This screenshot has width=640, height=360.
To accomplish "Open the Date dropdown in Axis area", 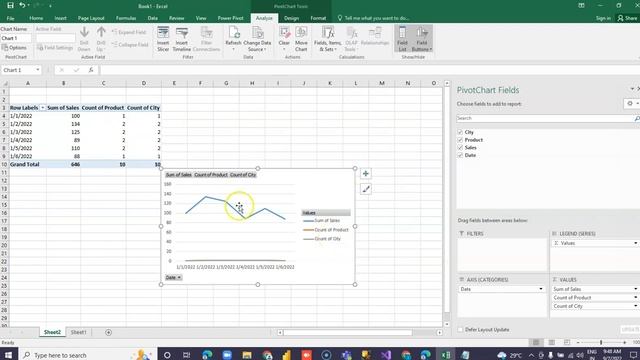I will click(541, 289).
